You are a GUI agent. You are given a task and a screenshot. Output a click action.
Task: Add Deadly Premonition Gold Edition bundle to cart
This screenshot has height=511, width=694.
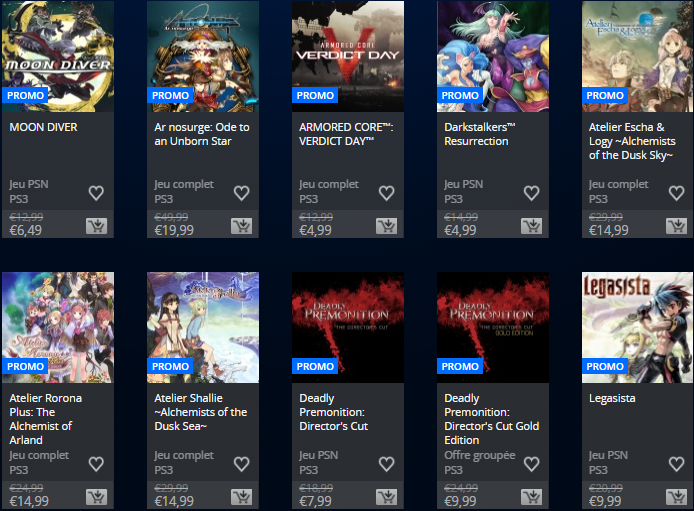click(532, 497)
